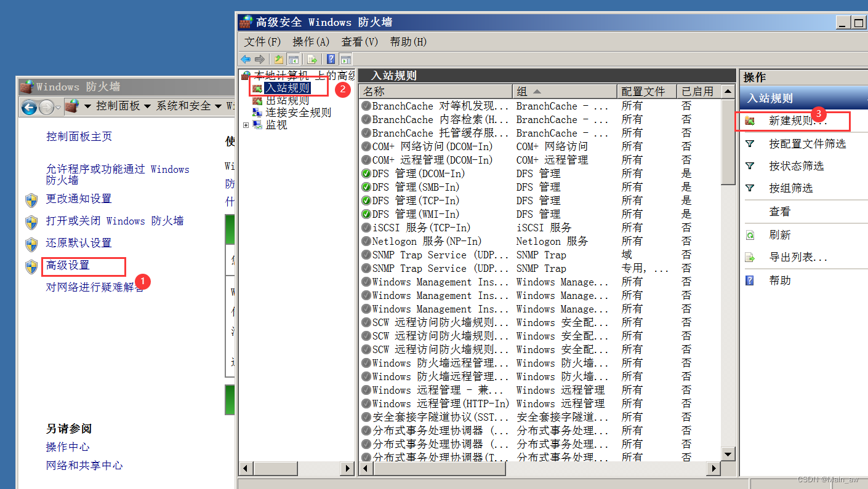Screen dimensions: 868x489
Task: Select 出站规则 in the console tree
Action: (287, 100)
